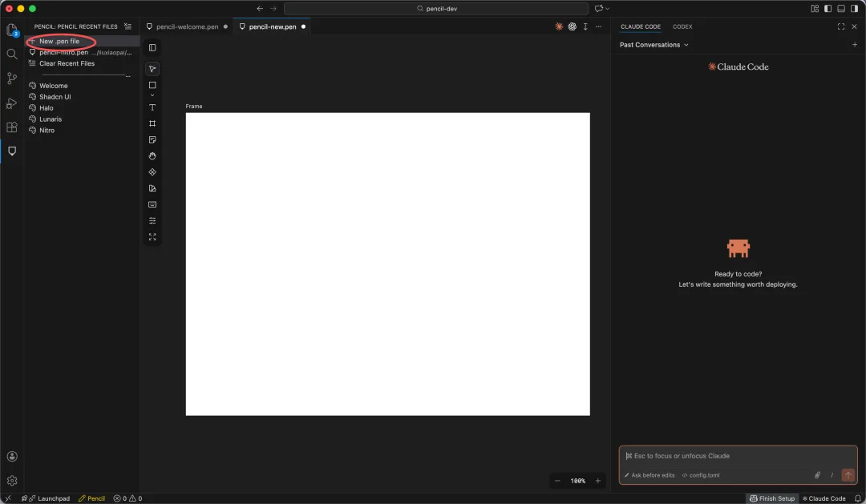Open the Explorer view in activity bar

(x=11, y=30)
